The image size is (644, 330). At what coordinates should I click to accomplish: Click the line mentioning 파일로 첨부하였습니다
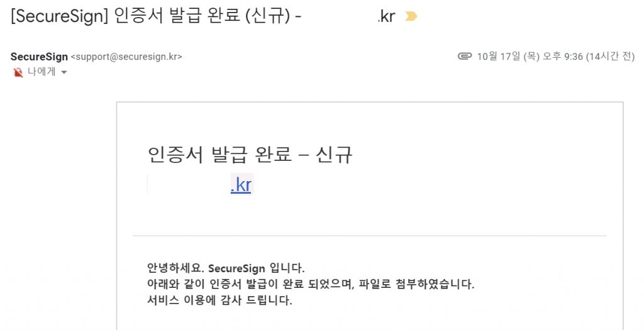[311, 285]
